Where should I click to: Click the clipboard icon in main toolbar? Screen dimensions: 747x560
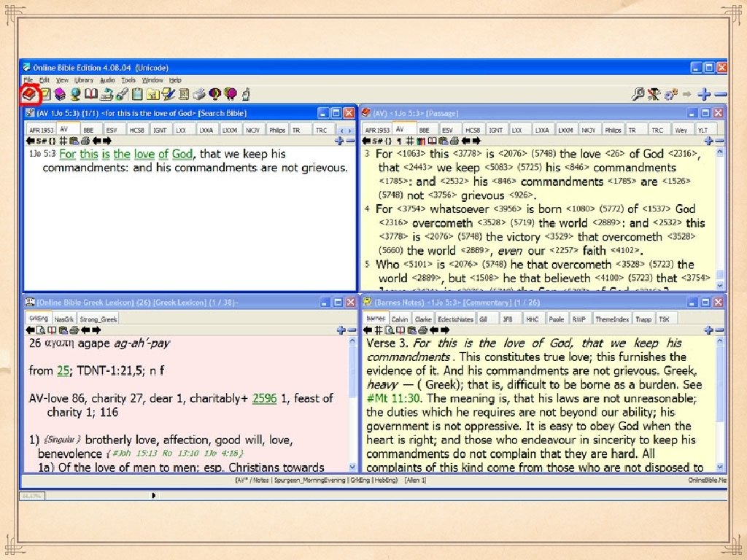click(x=137, y=94)
